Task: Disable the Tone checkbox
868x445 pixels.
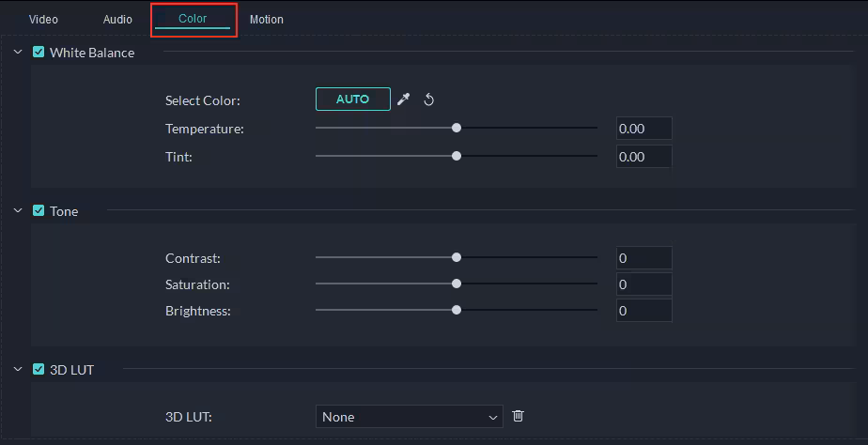Action: coord(39,211)
